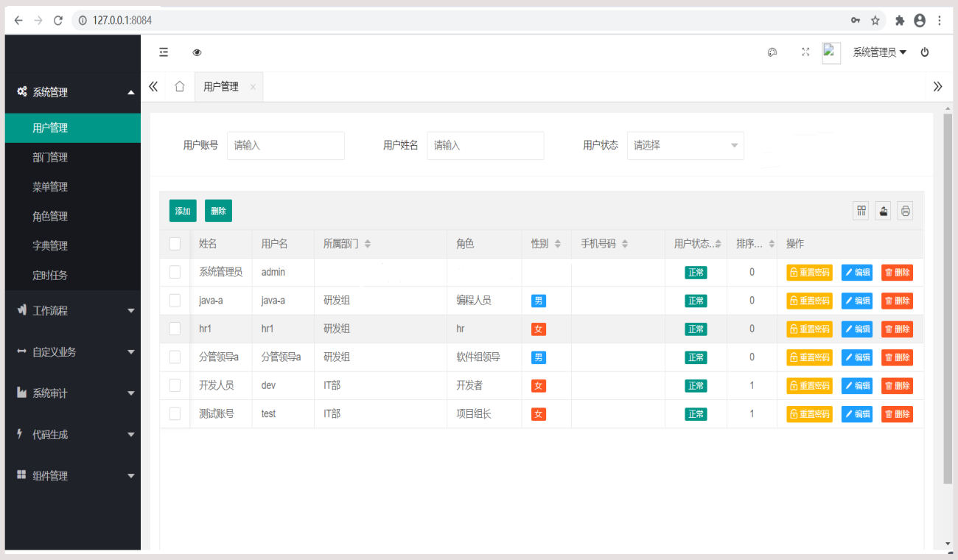Sort by 性别 column arrows
Image resolution: width=958 pixels, height=560 pixels.
point(558,244)
